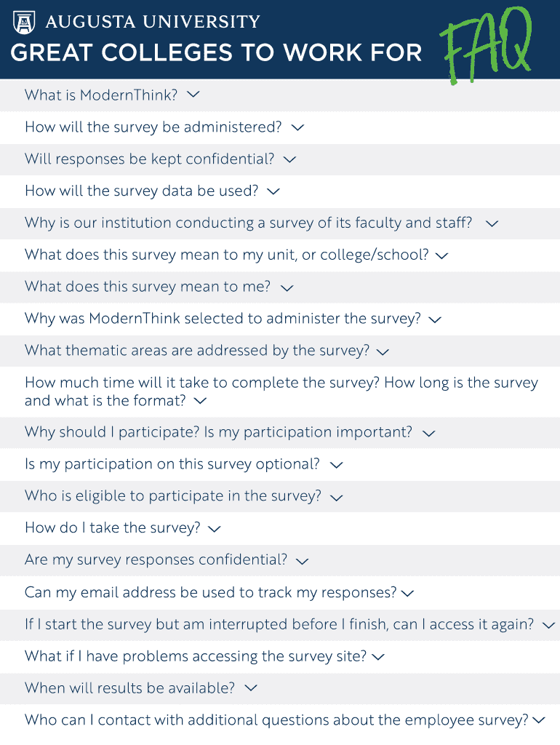
Task: Expand chevron for "Are my survey responses confidential?"
Action: coord(303,561)
